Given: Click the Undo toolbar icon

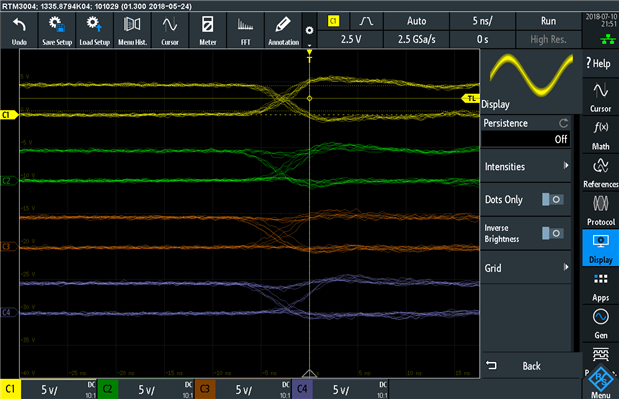Looking at the screenshot, I should [19, 30].
